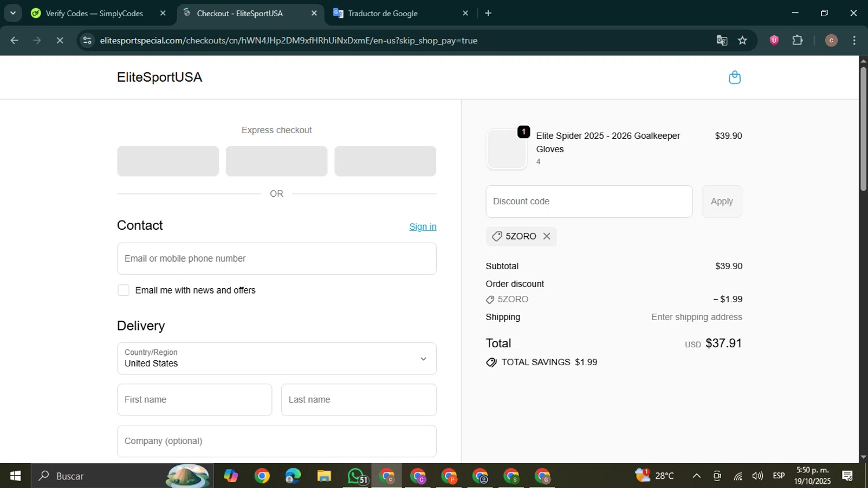The width and height of the screenshot is (868, 488).
Task: Open the Windows Start menu
Action: [16, 476]
